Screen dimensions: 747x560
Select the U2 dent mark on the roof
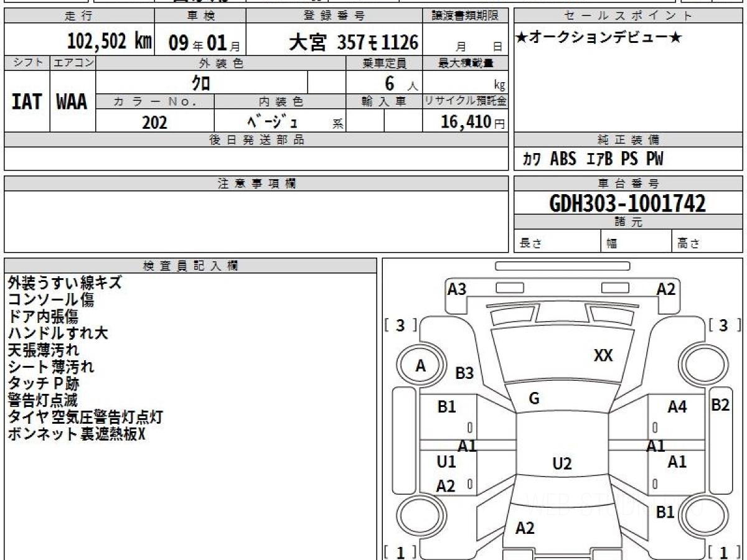click(561, 464)
